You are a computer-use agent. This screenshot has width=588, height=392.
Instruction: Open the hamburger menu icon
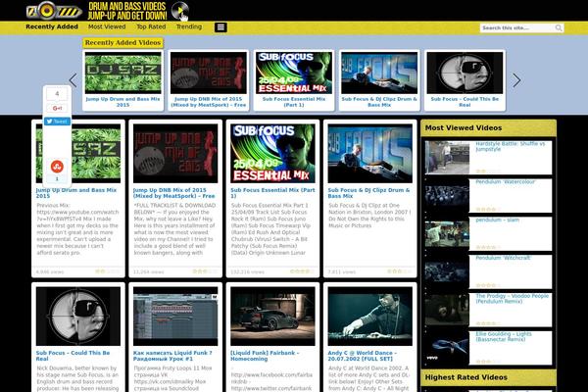pyautogui.click(x=220, y=27)
